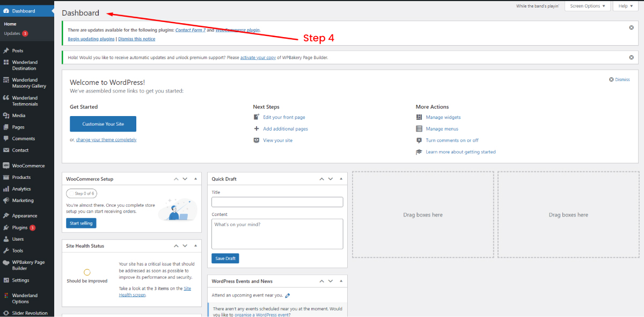644x317 pixels.
Task: Dismiss the Welcome to WordPress panel
Action: [619, 80]
